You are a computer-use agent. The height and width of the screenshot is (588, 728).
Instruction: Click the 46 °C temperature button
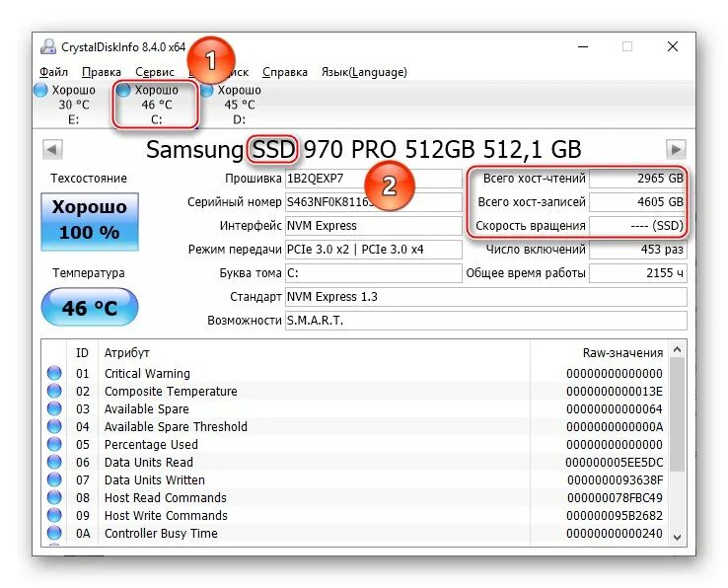pyautogui.click(x=90, y=308)
